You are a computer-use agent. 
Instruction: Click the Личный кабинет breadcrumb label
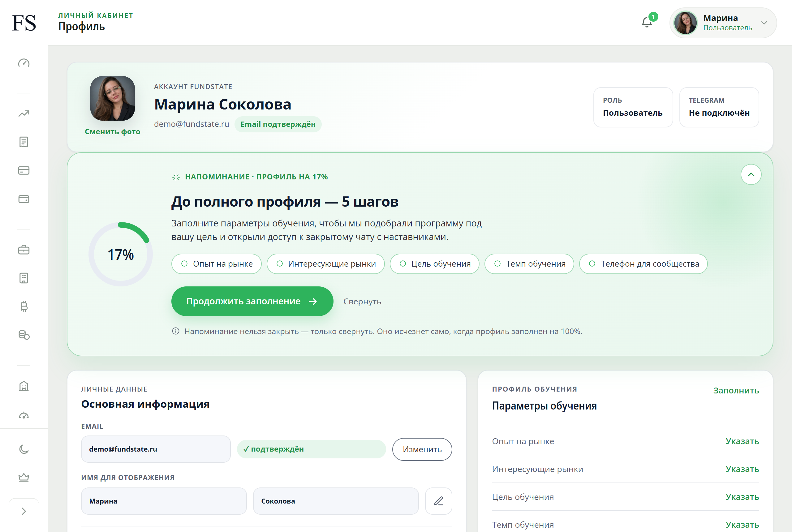[x=96, y=15]
